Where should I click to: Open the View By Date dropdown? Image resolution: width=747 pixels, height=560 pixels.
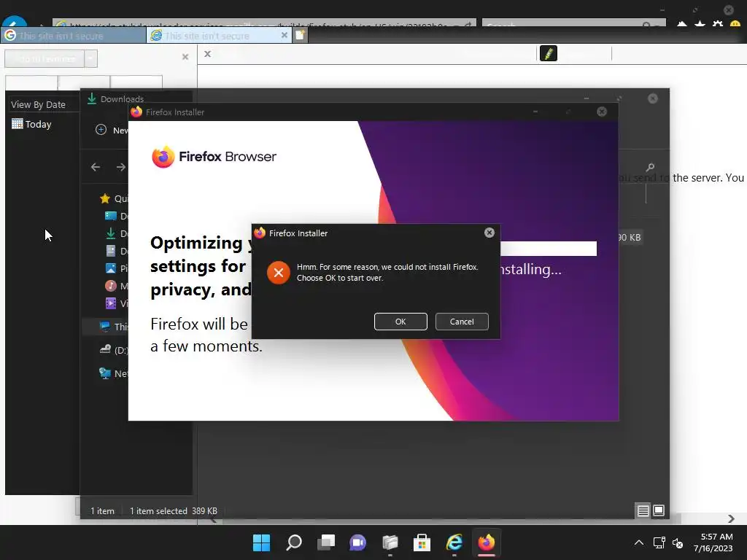pyautogui.click(x=42, y=105)
